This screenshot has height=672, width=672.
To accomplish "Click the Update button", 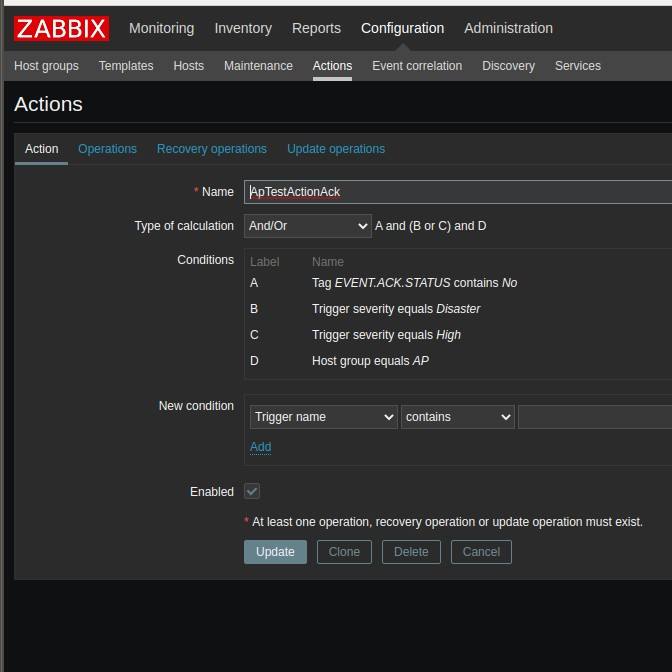I will (x=275, y=552).
